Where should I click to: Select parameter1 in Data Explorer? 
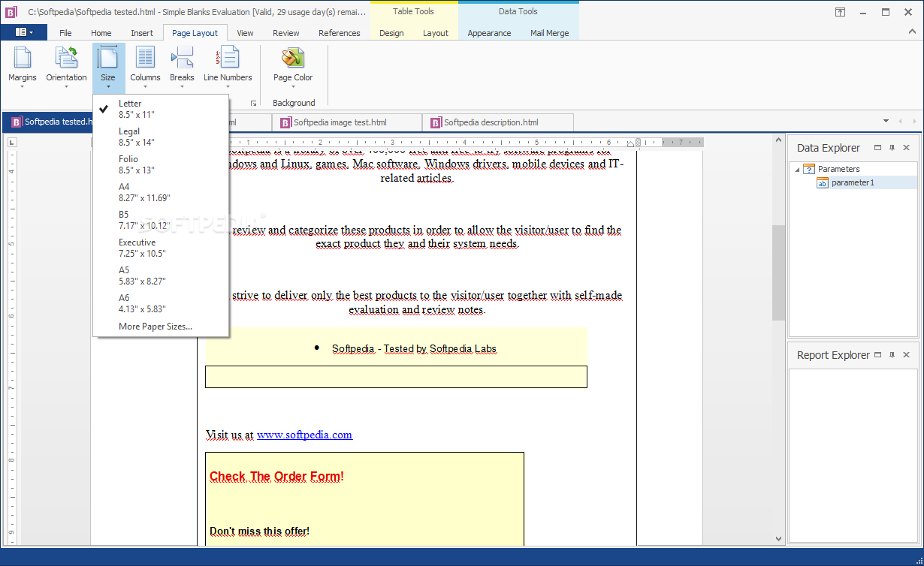click(853, 182)
